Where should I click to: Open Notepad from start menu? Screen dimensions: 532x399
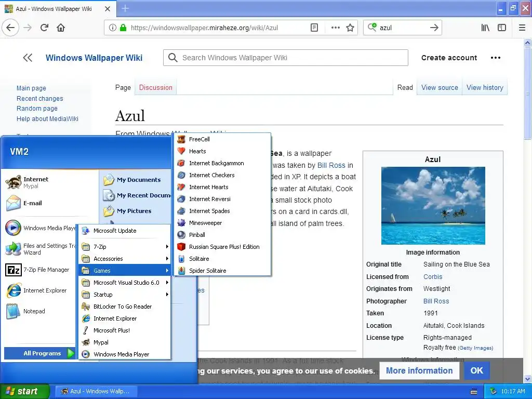coord(39,311)
